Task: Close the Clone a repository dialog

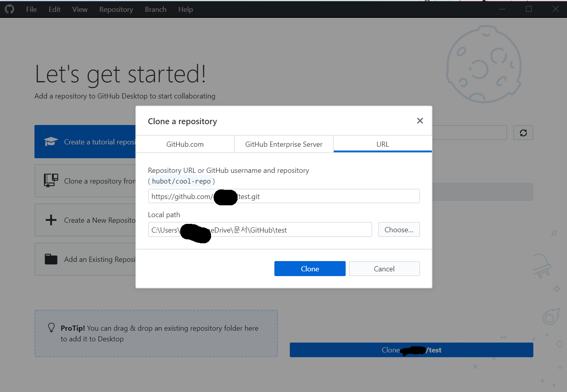Action: 420,121
